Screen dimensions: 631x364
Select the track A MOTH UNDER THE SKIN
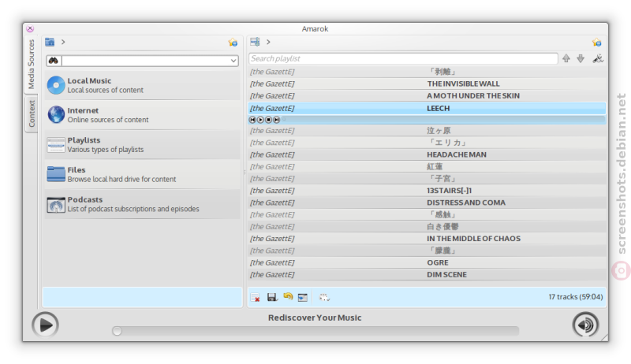pos(427,95)
